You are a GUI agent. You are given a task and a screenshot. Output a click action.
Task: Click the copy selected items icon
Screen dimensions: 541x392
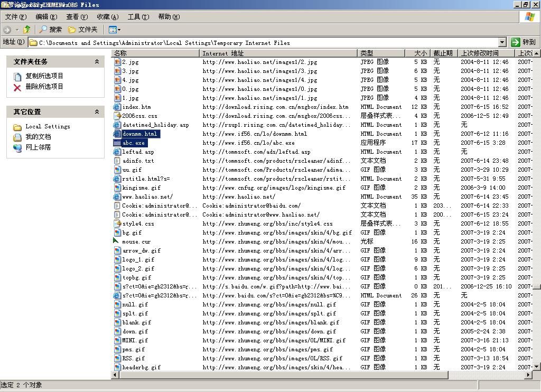point(17,77)
